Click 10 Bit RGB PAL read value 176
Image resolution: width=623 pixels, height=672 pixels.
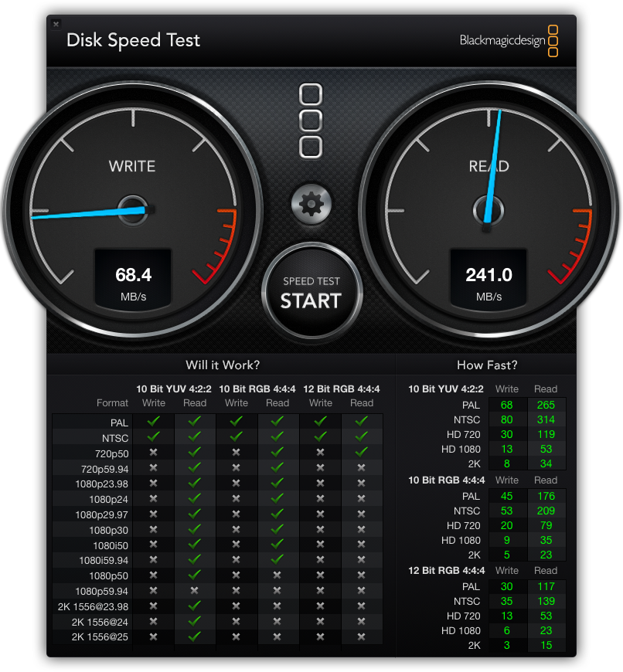click(x=546, y=496)
